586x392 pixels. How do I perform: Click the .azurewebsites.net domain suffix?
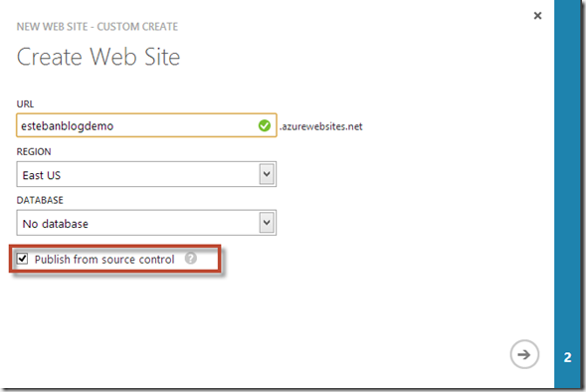click(x=321, y=126)
